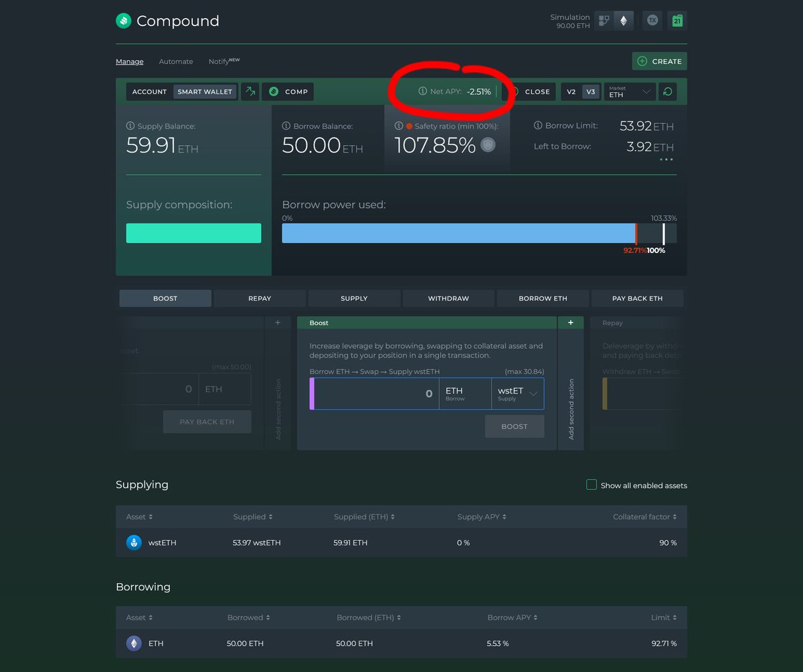
Task: Click the Borrow power used progress bar
Action: click(479, 233)
